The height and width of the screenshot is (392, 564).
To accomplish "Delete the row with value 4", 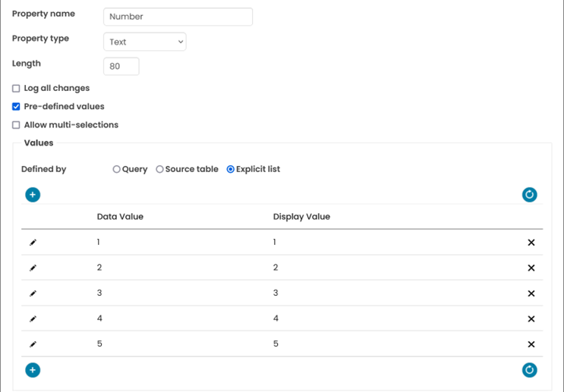I will pyautogui.click(x=531, y=318).
